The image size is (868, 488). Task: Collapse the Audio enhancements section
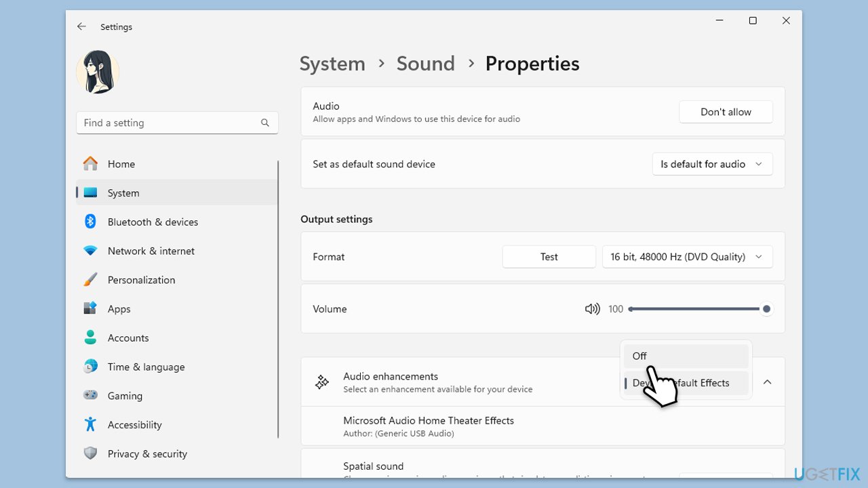[x=767, y=382]
